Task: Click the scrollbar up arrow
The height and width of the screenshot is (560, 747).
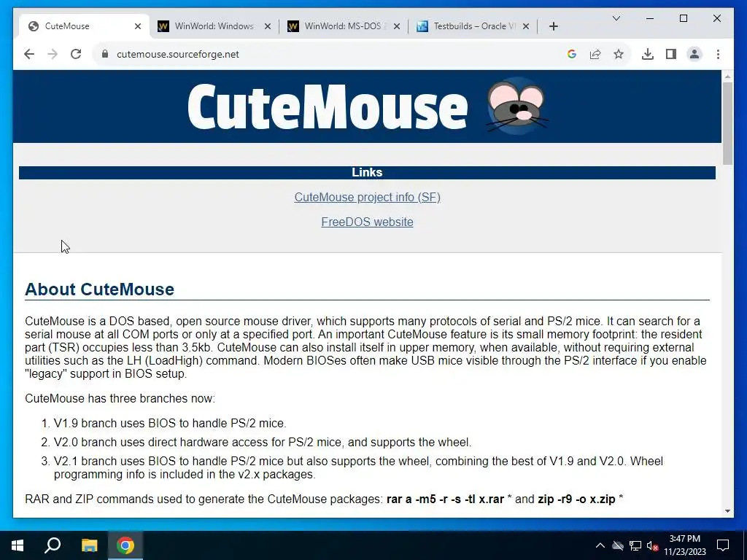Action: (727, 76)
